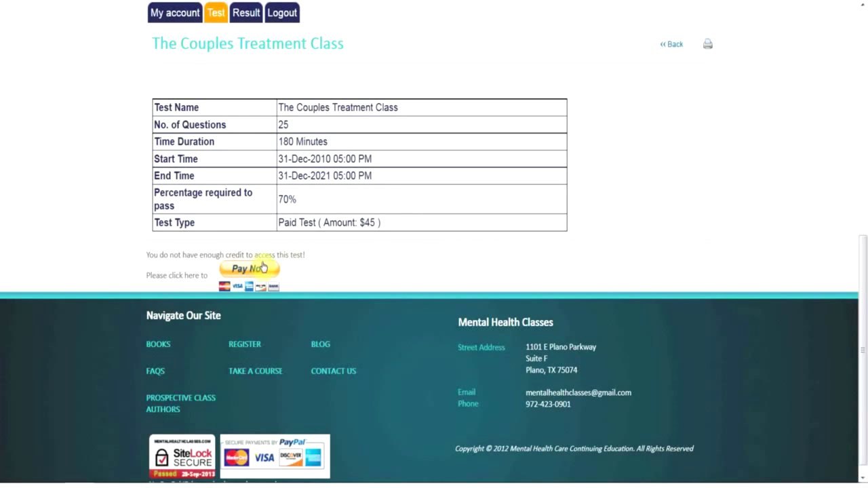
Task: Open the BOOKS footer link
Action: point(158,344)
